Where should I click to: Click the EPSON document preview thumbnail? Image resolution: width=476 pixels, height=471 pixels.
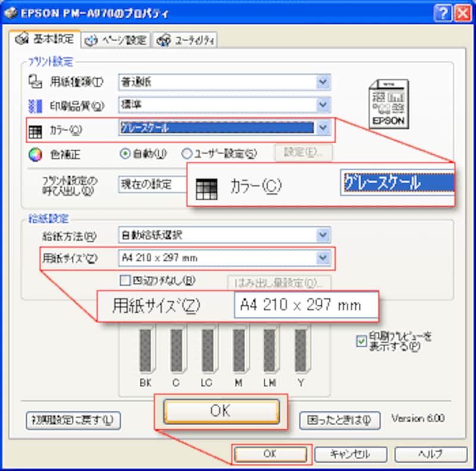[x=389, y=104]
